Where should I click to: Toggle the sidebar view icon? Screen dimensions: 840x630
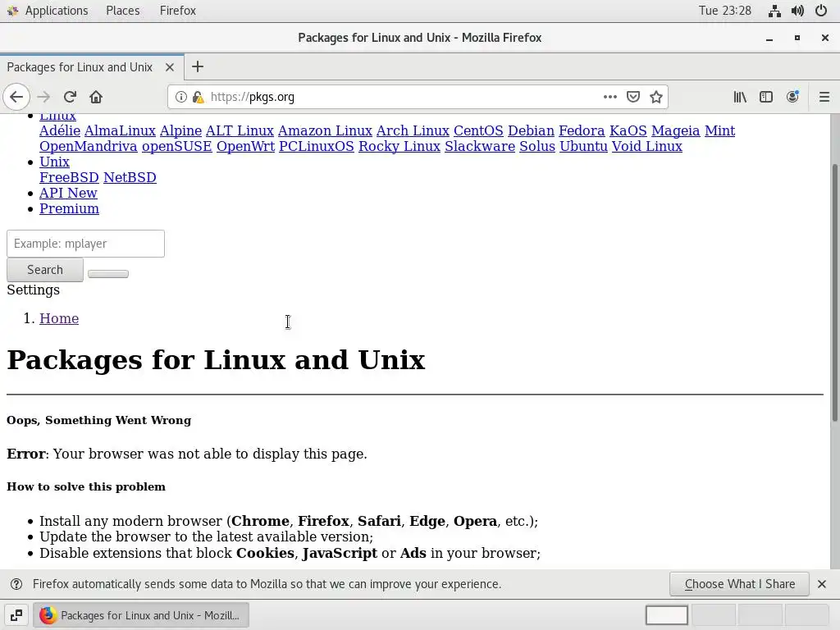(x=766, y=97)
